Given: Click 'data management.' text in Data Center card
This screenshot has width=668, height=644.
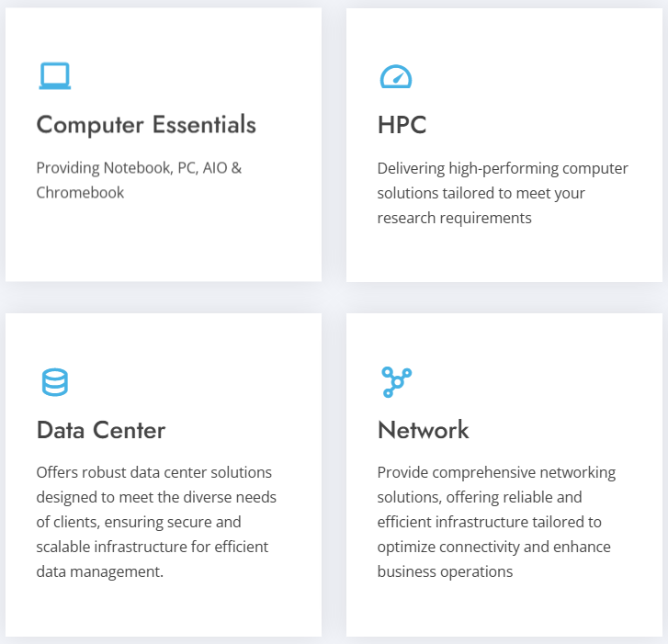Looking at the screenshot, I should [x=99, y=571].
